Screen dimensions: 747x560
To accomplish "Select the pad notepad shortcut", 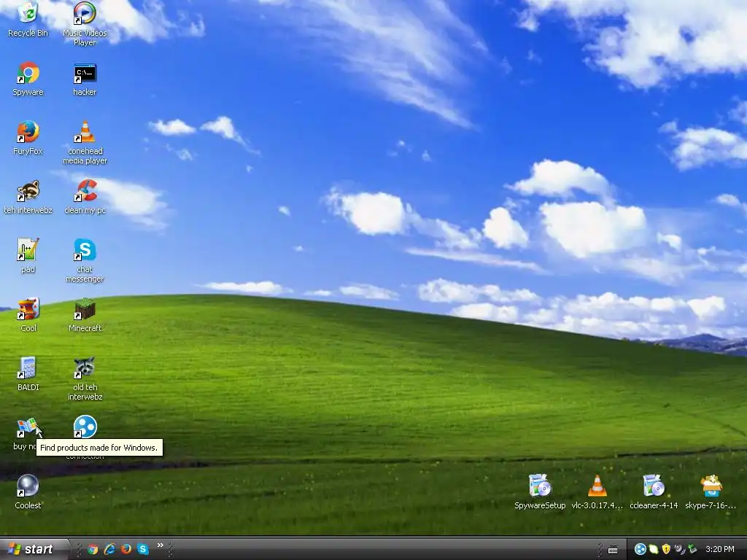I will [x=28, y=256].
